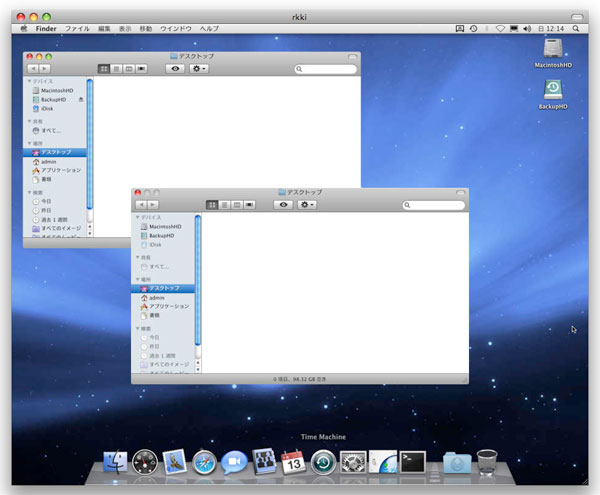Collapse 場所 section in back window sidebar
The image size is (600, 495).
(x=29, y=143)
